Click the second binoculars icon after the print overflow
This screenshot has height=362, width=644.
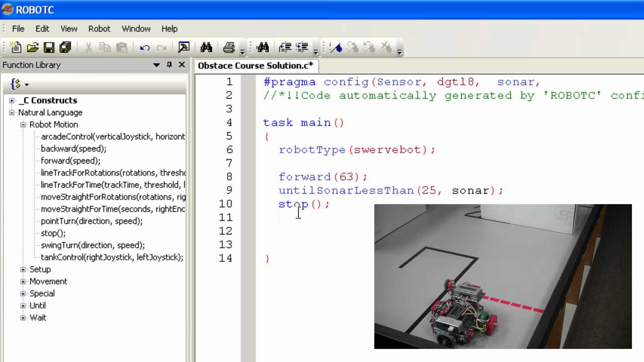(x=263, y=48)
